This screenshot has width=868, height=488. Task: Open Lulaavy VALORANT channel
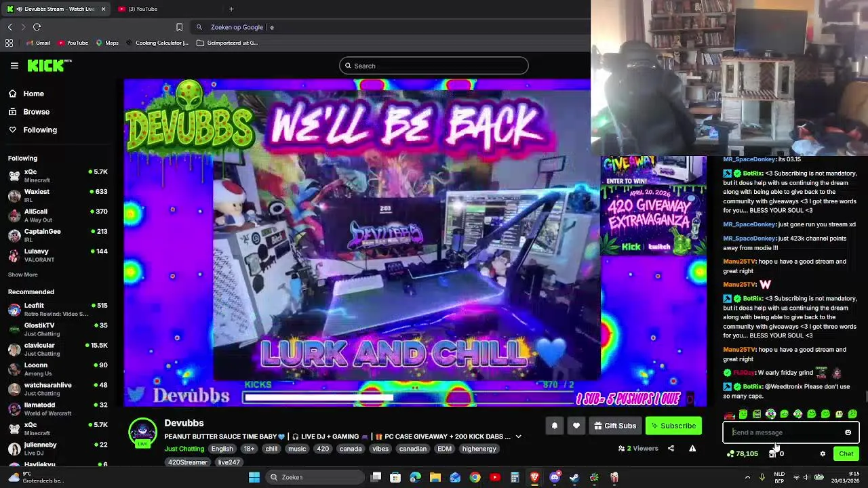click(x=58, y=255)
